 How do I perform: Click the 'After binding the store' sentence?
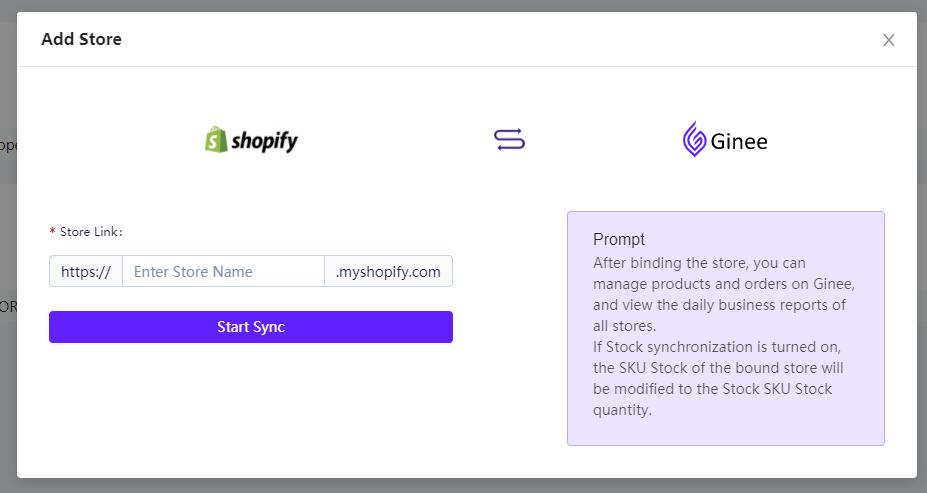(x=724, y=294)
